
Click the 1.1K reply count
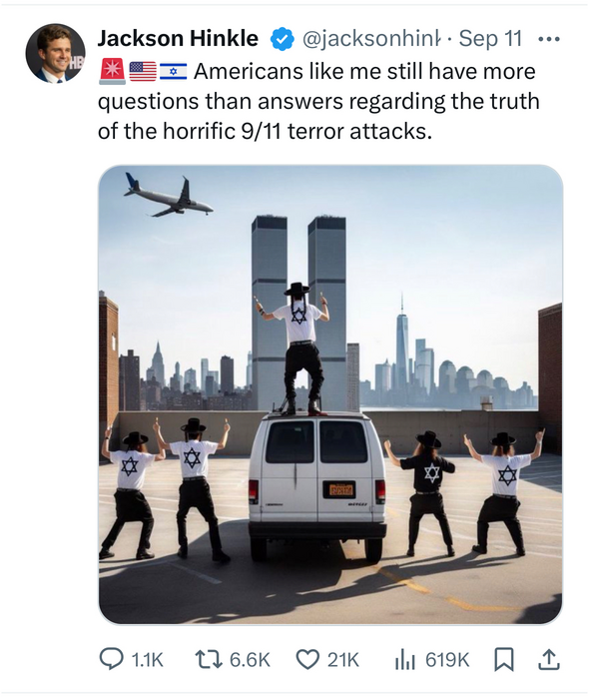pos(148,660)
